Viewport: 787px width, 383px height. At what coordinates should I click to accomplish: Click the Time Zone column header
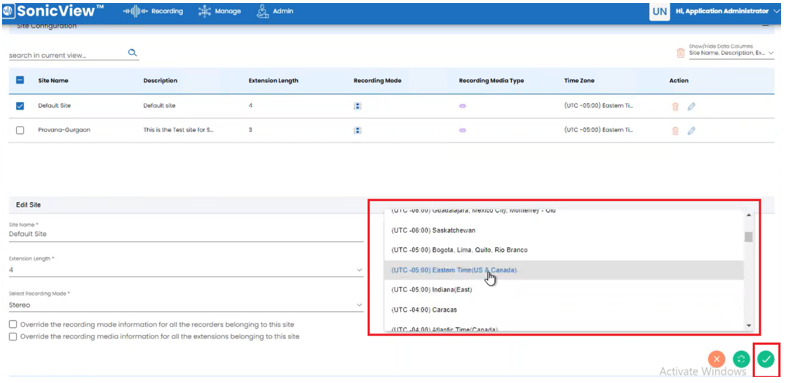[x=579, y=80]
